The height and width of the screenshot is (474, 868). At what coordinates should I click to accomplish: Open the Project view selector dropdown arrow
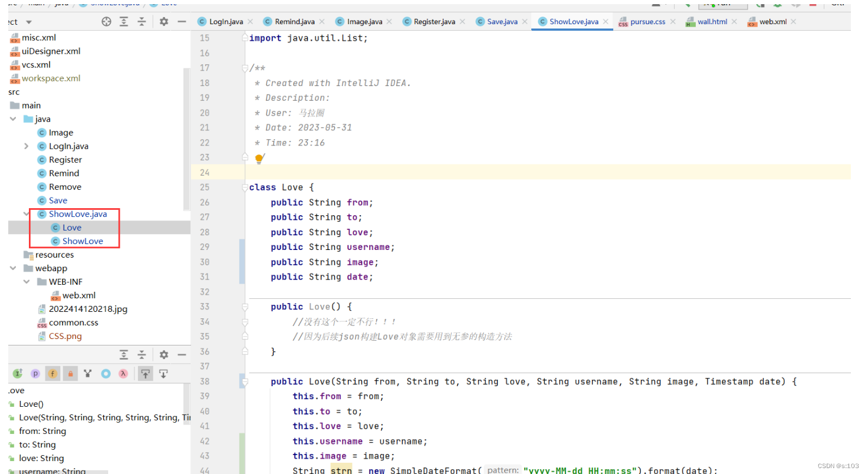[x=29, y=22]
